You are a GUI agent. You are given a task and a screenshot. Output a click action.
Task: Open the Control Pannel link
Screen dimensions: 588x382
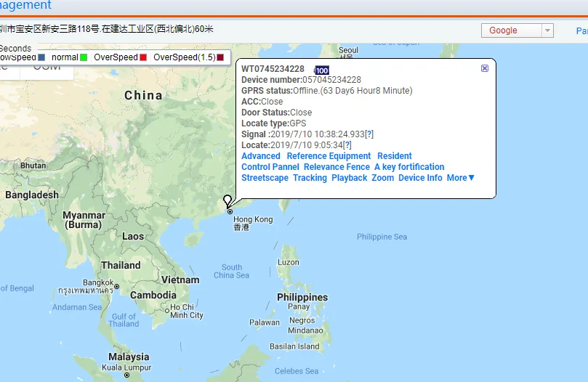tap(270, 167)
